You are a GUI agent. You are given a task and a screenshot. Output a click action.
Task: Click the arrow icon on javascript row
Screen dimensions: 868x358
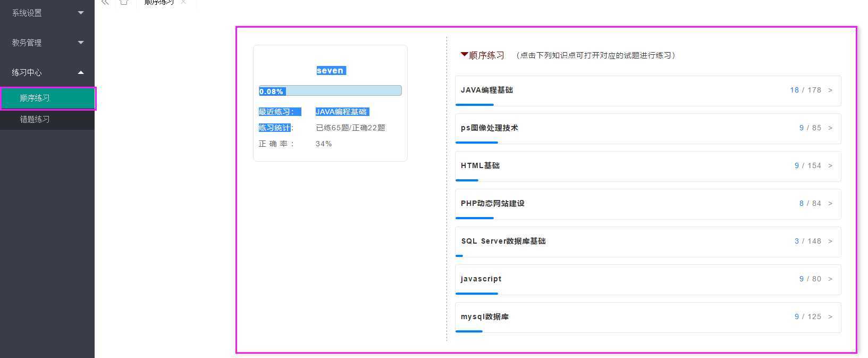830,279
